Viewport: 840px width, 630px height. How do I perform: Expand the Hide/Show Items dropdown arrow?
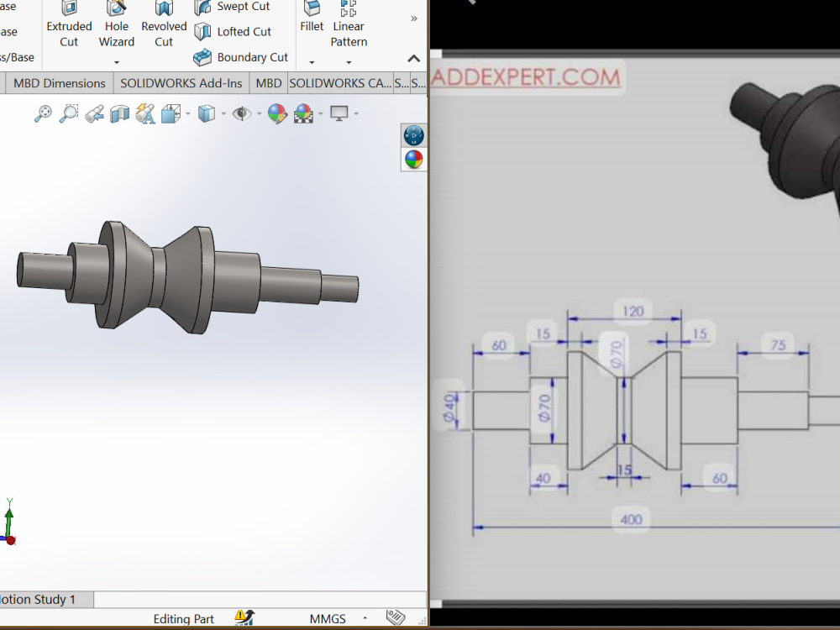click(260, 113)
